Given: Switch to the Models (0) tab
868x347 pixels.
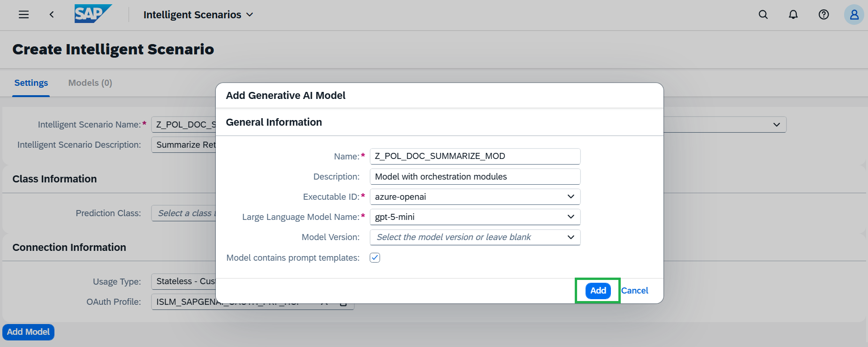Looking at the screenshot, I should tap(90, 83).
